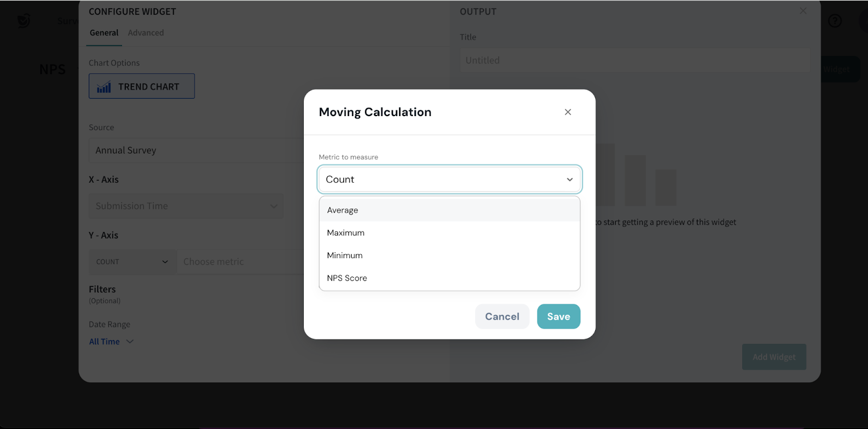Image resolution: width=868 pixels, height=429 pixels.
Task: Close the Moving Calculation dialog
Action: point(567,112)
